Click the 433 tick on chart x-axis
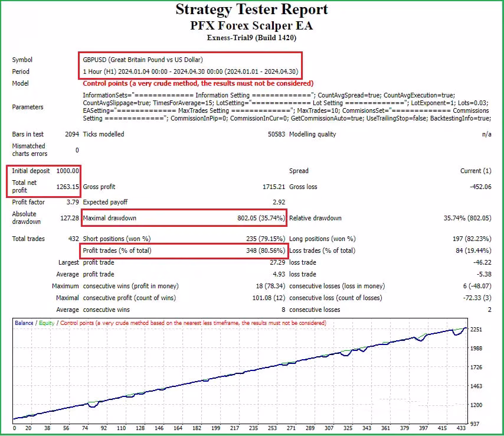The height and width of the screenshot is (436, 504). click(461, 428)
